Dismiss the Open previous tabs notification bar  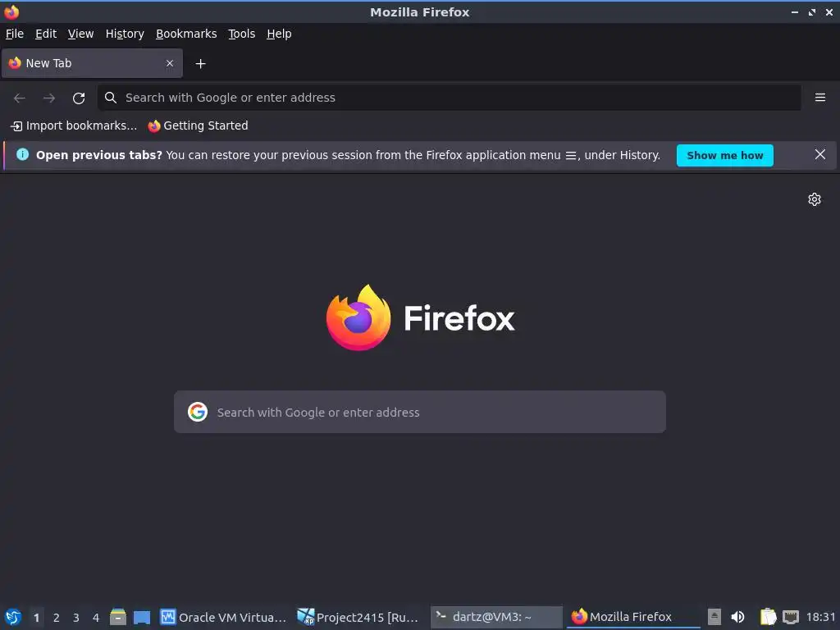coord(819,155)
